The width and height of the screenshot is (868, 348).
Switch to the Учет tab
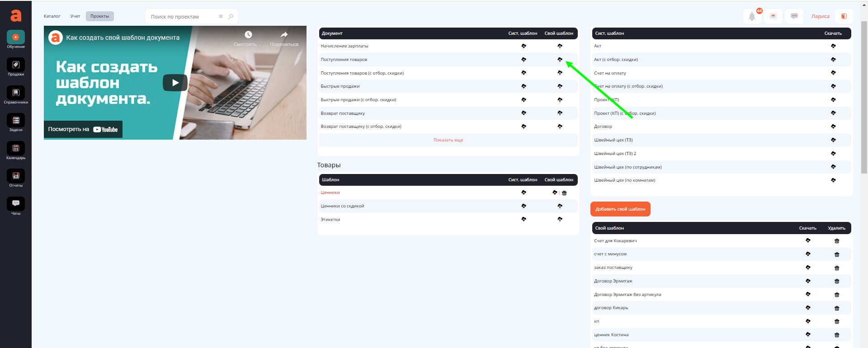pos(75,16)
